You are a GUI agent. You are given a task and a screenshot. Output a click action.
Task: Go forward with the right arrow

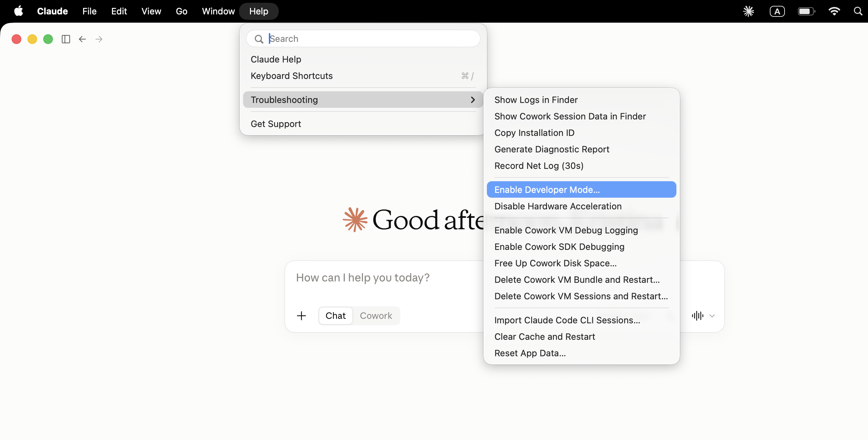[99, 39]
